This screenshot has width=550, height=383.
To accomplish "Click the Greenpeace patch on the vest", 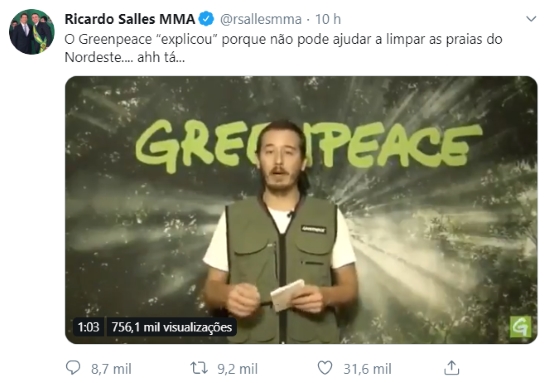I will click(x=314, y=229).
